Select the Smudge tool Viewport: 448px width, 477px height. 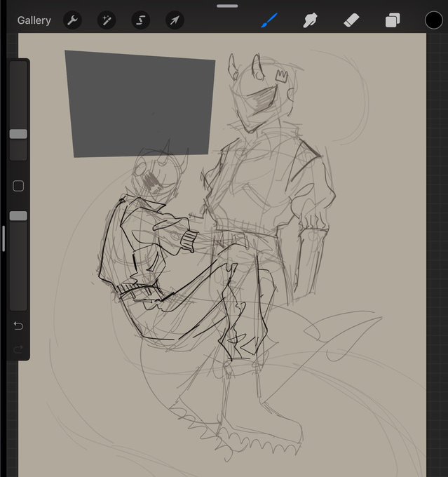tap(310, 20)
